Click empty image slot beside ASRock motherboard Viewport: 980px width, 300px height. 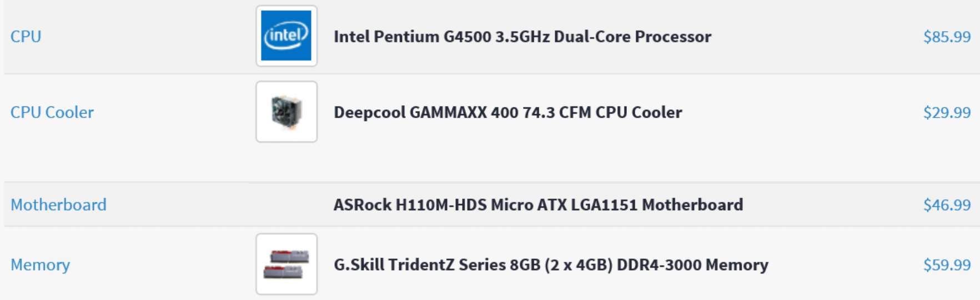tap(287, 205)
